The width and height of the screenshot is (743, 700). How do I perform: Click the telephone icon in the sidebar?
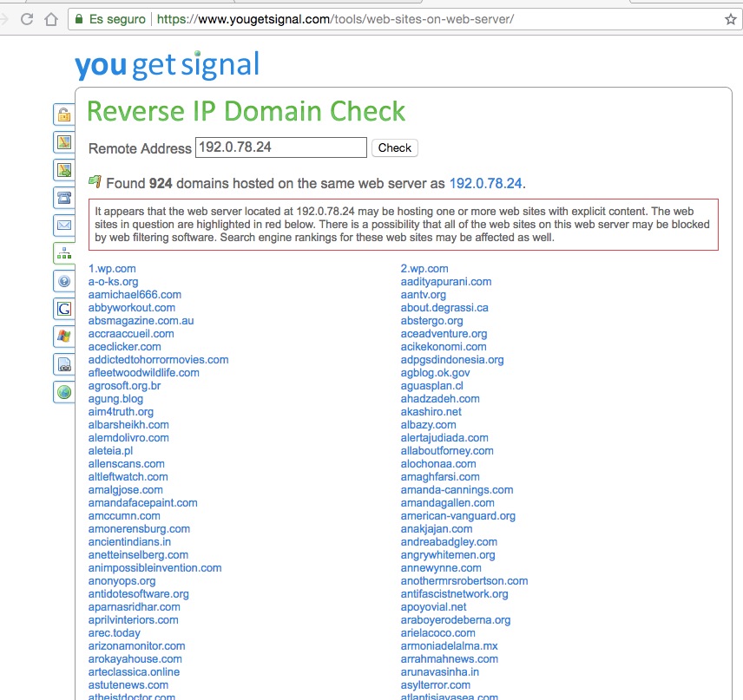click(63, 198)
